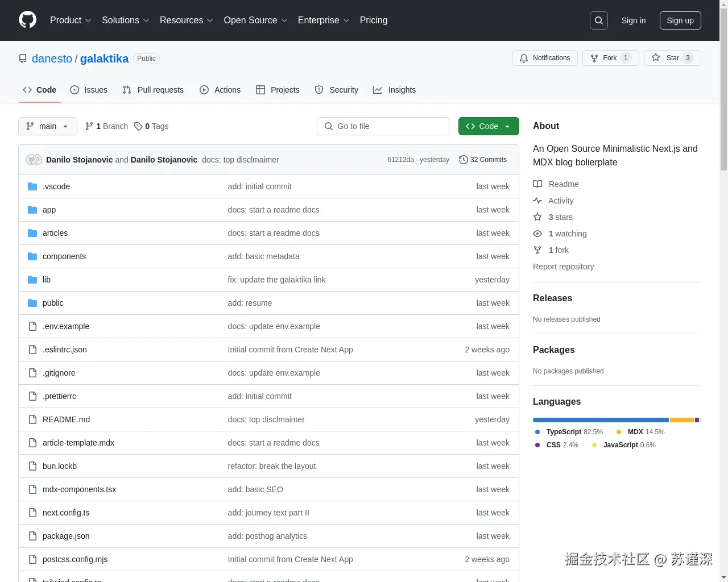Screen dimensions: 728x582
Task: Click the search icon in the header
Action: [x=598, y=20]
